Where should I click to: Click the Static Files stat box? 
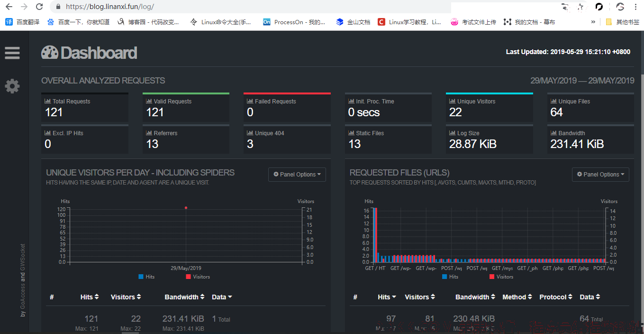(388, 139)
